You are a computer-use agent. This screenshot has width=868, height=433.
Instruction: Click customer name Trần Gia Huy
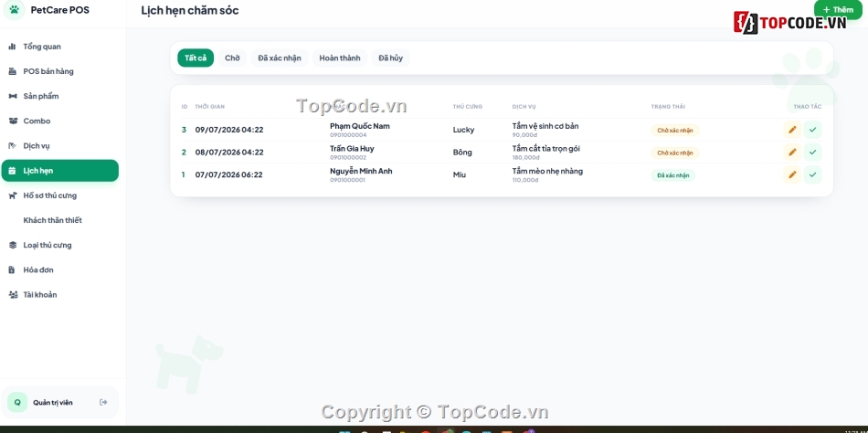pos(352,148)
